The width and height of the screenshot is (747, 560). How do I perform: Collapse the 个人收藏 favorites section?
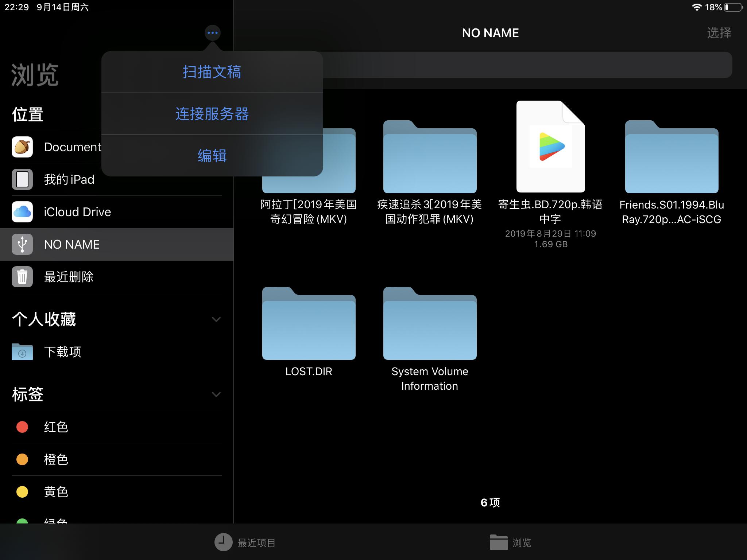point(217,319)
